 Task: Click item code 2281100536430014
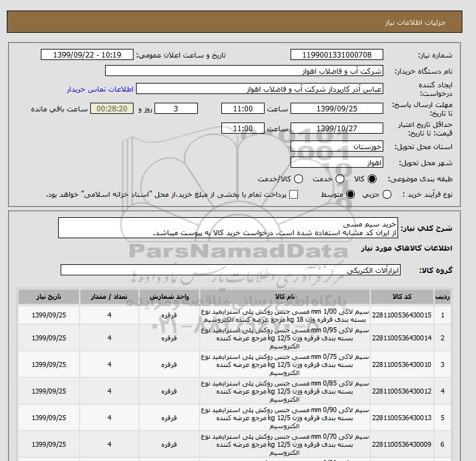coord(402,338)
